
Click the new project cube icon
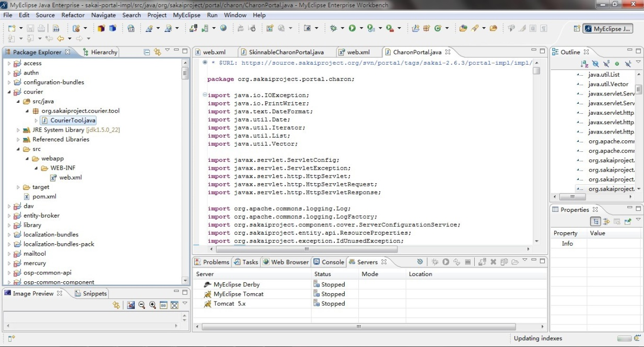pos(101,28)
